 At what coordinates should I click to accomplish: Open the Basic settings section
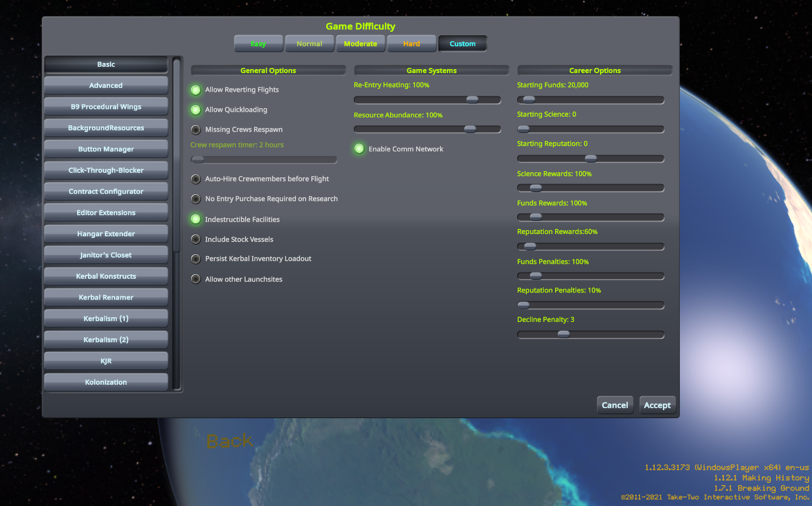click(x=106, y=65)
